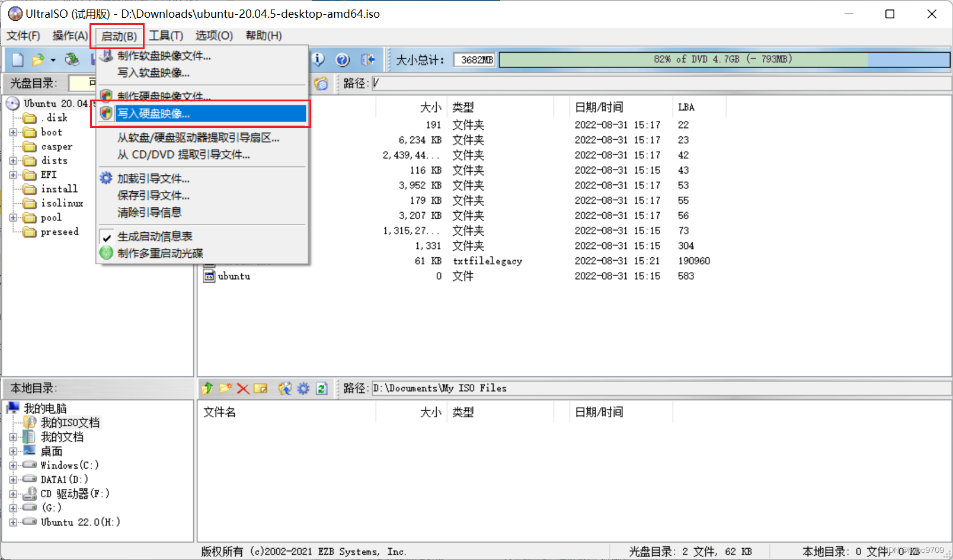Open the 工具(T) menu
The image size is (953, 560).
166,36
